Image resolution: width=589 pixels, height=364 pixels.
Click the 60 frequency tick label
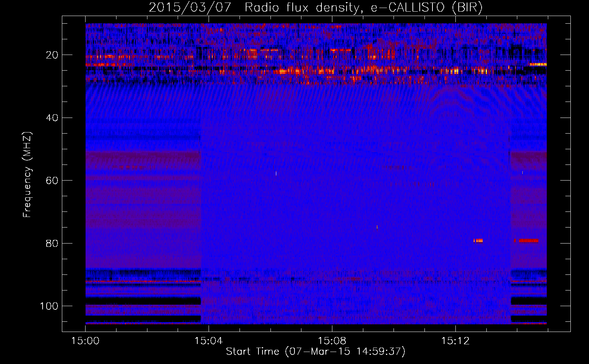pos(52,181)
